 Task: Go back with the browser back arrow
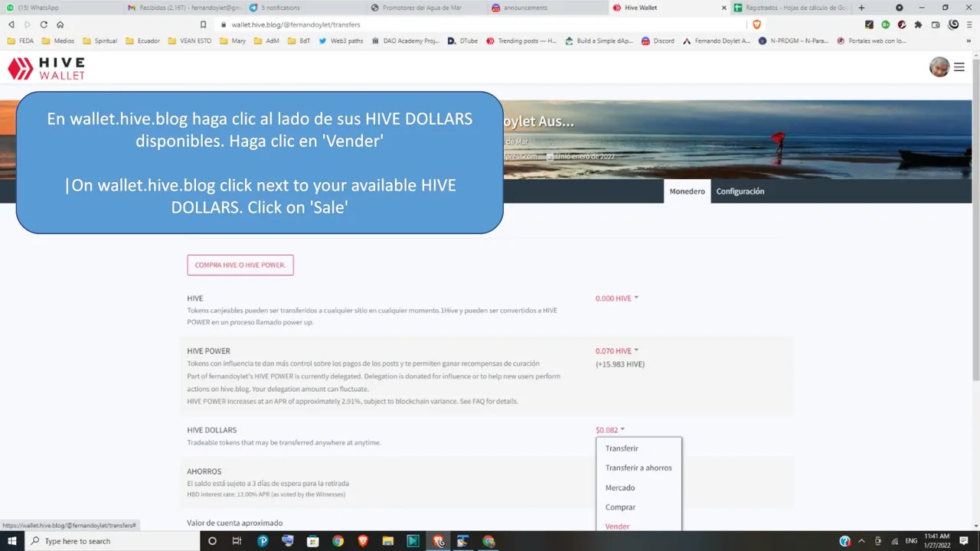(11, 24)
